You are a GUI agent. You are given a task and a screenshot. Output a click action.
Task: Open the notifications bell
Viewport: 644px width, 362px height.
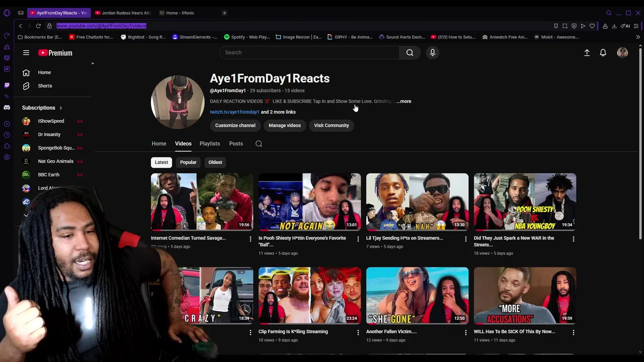[603, 52]
